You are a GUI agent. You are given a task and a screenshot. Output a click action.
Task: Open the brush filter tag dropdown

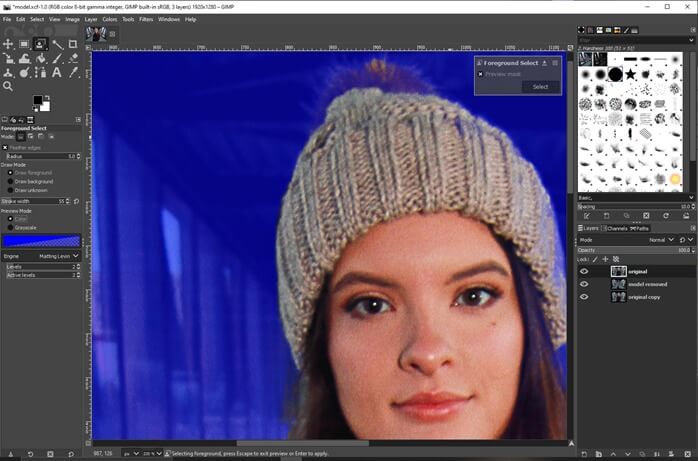(x=691, y=40)
